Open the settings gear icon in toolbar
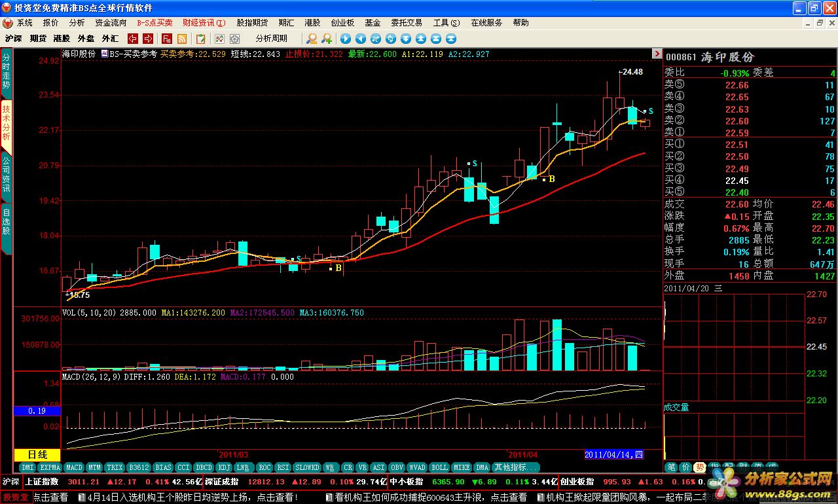 (x=234, y=39)
